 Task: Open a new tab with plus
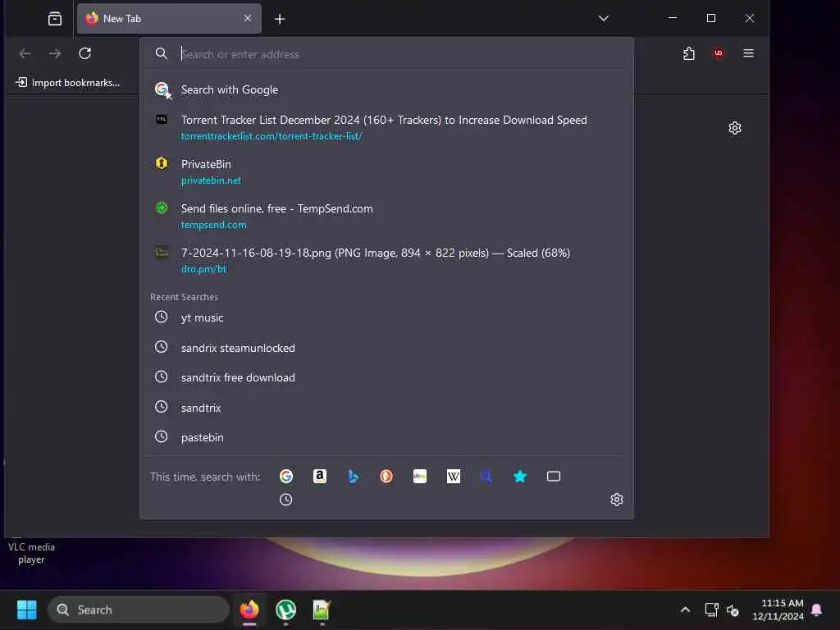pyautogui.click(x=280, y=19)
